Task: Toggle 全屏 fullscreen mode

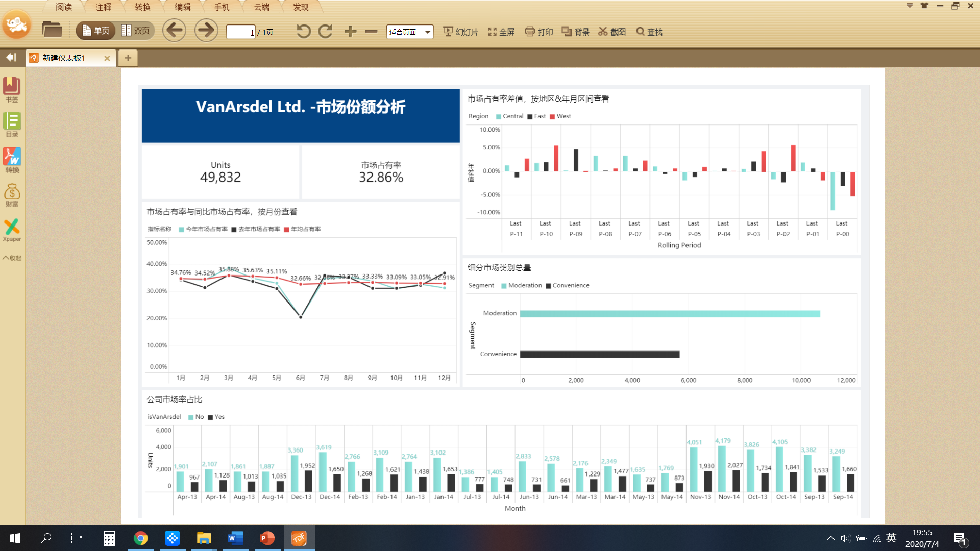Action: tap(501, 32)
